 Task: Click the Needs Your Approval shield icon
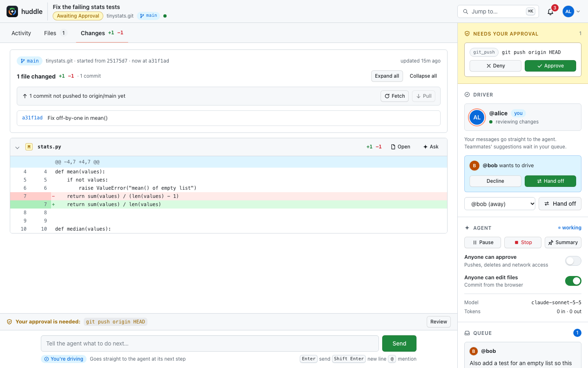point(467,34)
